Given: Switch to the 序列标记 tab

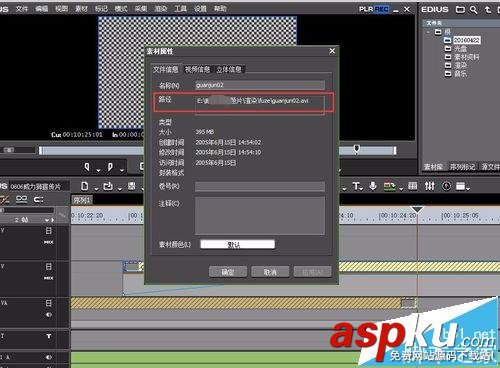Looking at the screenshot, I should tap(462, 167).
